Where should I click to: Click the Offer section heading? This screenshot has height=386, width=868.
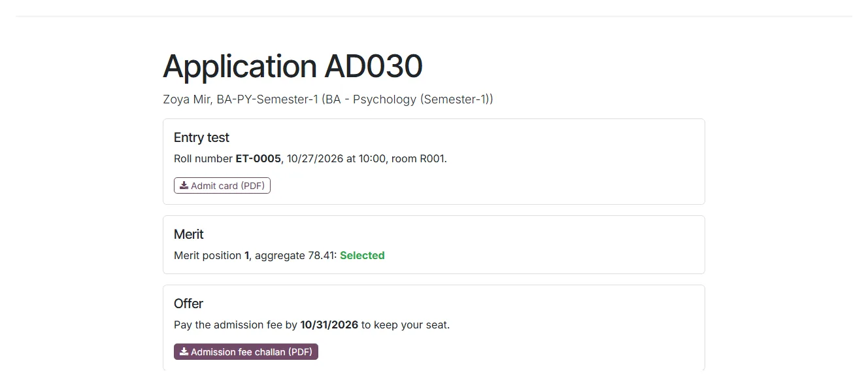click(x=188, y=304)
